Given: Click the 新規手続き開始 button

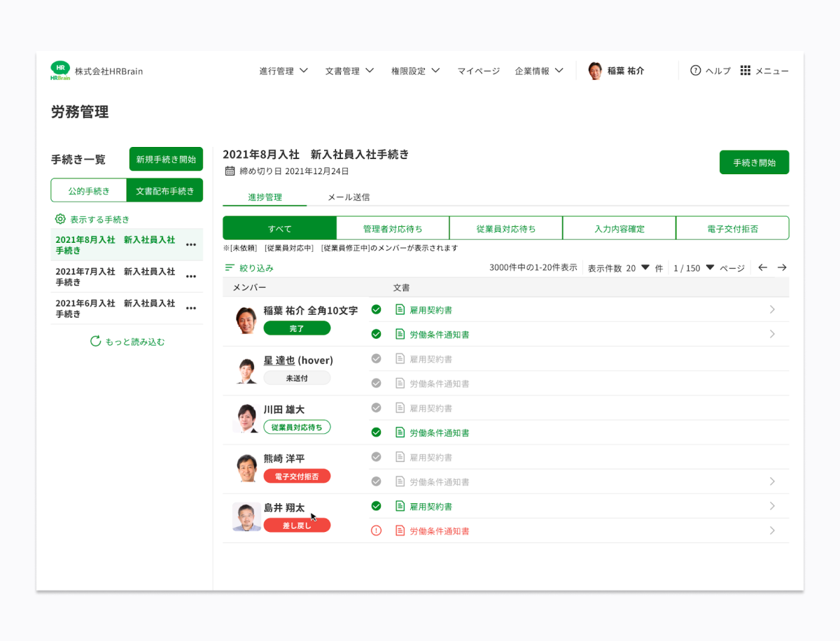Looking at the screenshot, I should point(165,159).
